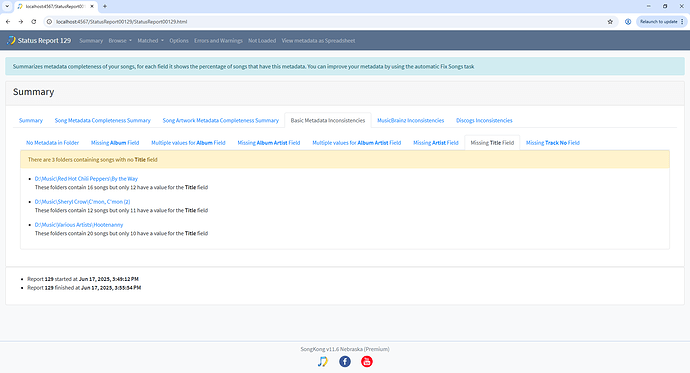This screenshot has height=373, width=690.
Task: Open Song Metadata Completeness Summary tab
Action: 103,121
